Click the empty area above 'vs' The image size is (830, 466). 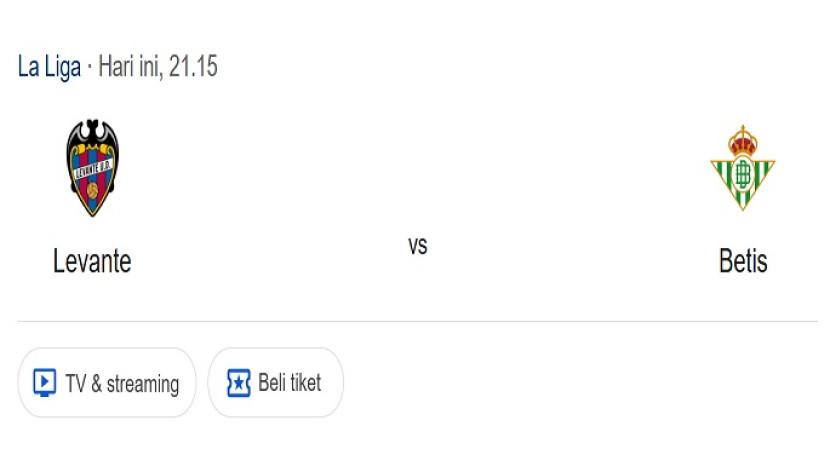pyautogui.click(x=418, y=170)
